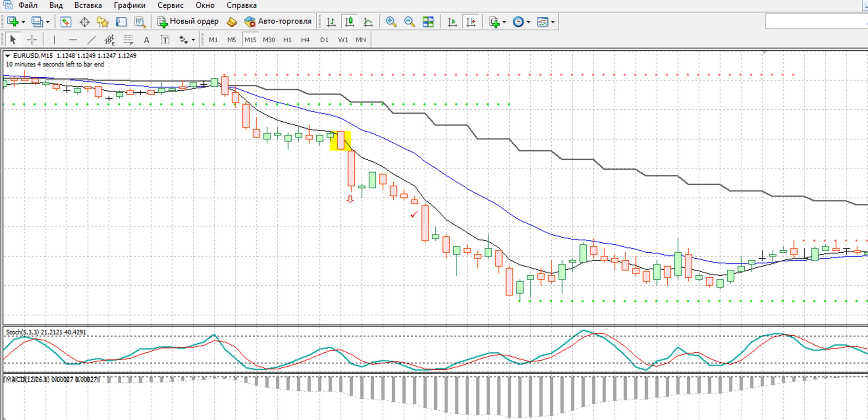This screenshot has height=420, width=868.
Task: Click the Profiles icon
Action: click(x=37, y=22)
